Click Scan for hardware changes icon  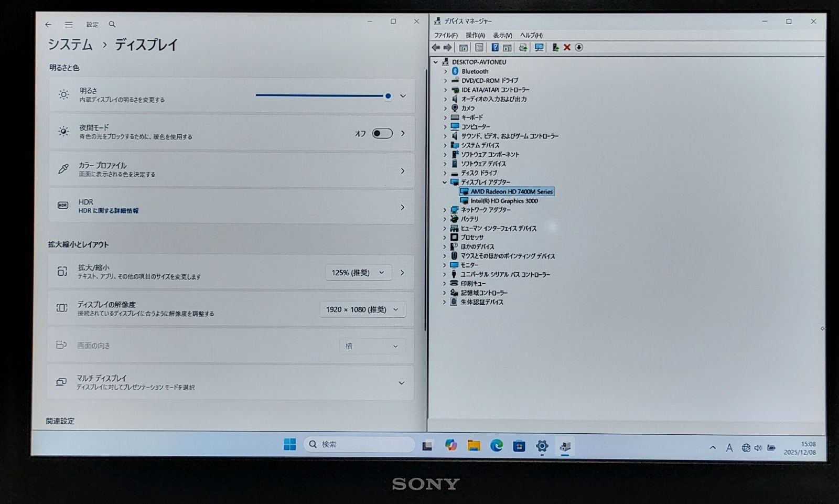[x=539, y=48]
